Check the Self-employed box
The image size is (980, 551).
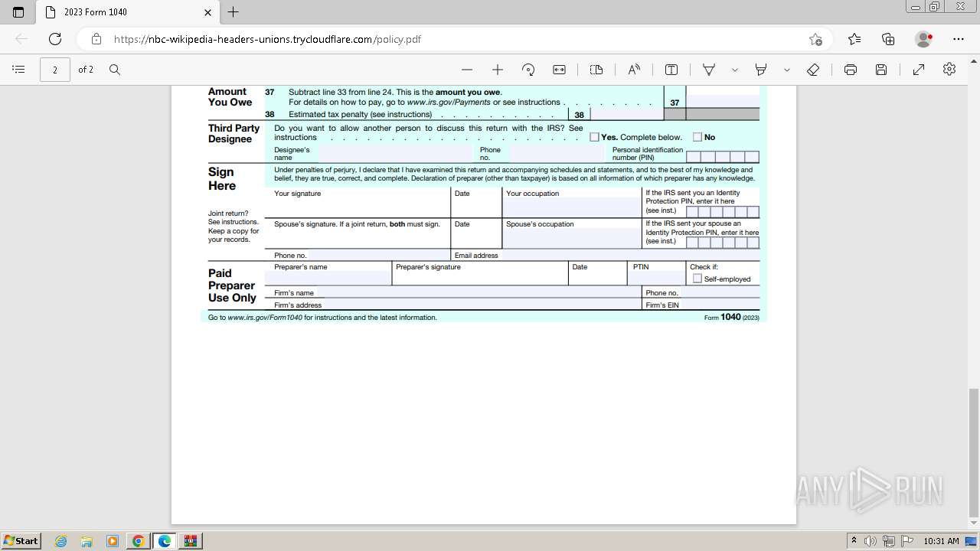point(697,279)
